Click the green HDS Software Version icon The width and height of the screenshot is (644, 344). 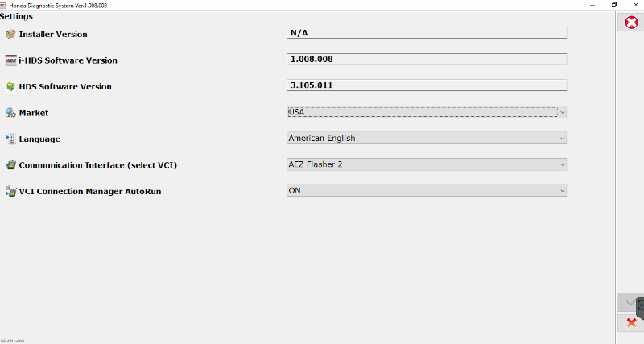[x=10, y=86]
